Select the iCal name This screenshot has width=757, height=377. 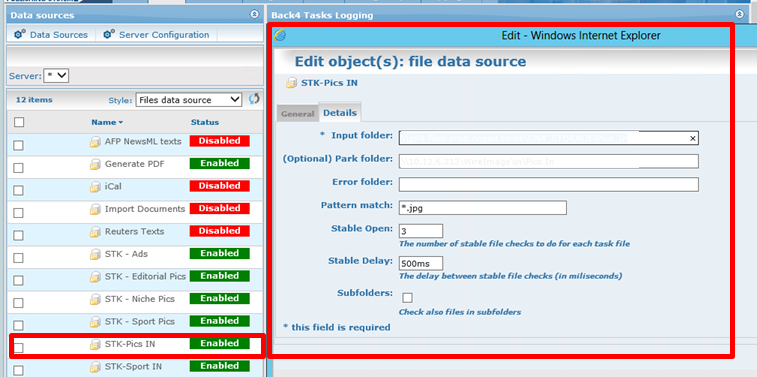click(113, 186)
